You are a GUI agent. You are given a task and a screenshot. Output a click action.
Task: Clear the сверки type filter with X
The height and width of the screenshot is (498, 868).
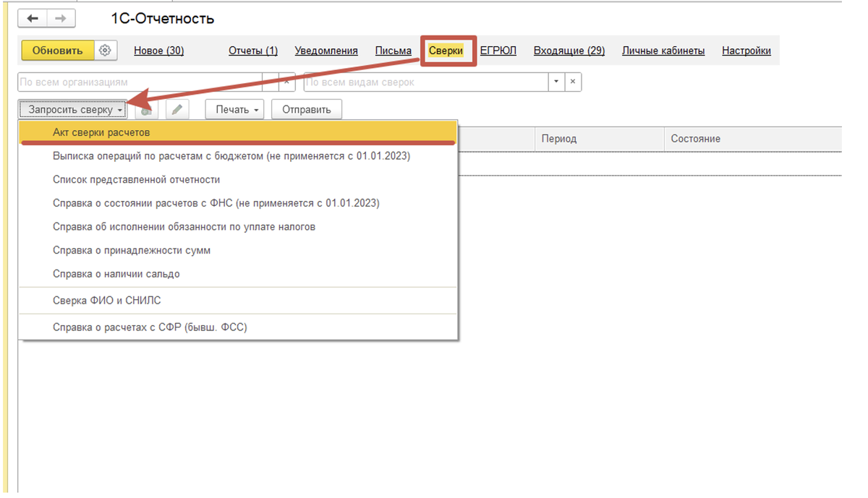pos(572,82)
